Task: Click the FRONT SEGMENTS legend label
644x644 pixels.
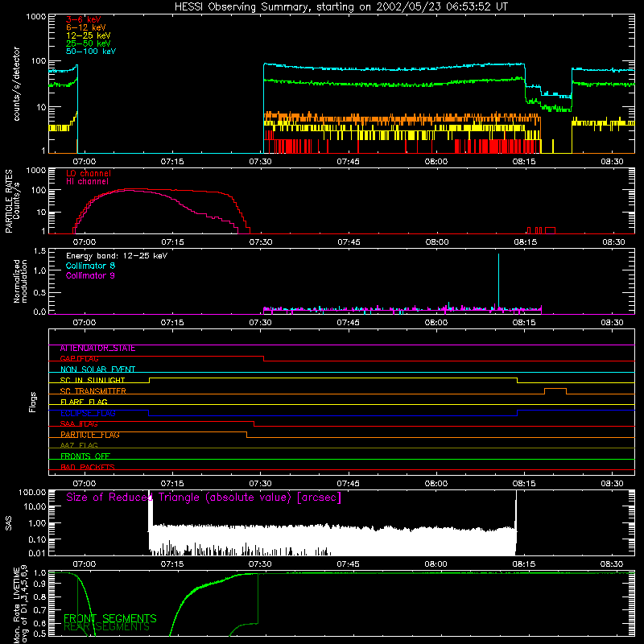Action: 110,618
